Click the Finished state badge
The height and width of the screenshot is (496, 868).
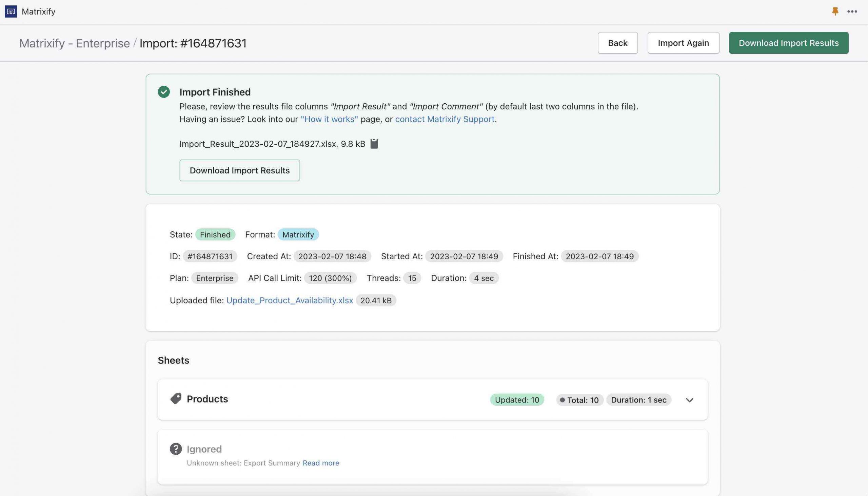215,234
